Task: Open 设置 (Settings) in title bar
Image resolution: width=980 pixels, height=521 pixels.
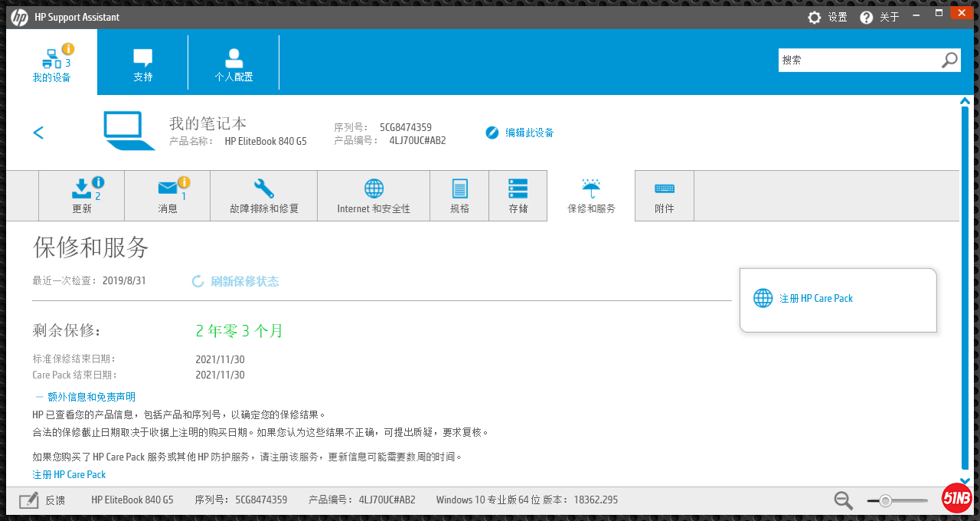Action: 828,17
